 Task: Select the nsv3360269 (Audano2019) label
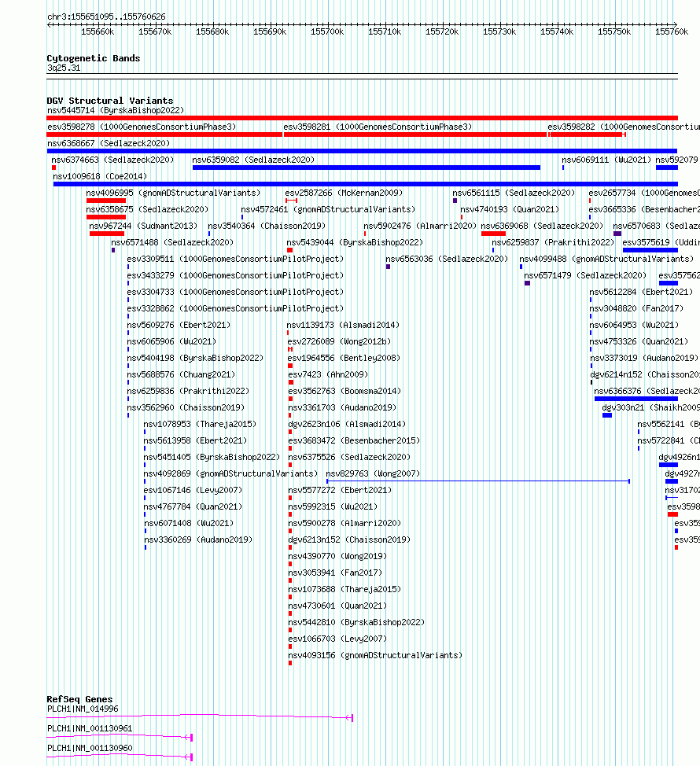[198, 540]
